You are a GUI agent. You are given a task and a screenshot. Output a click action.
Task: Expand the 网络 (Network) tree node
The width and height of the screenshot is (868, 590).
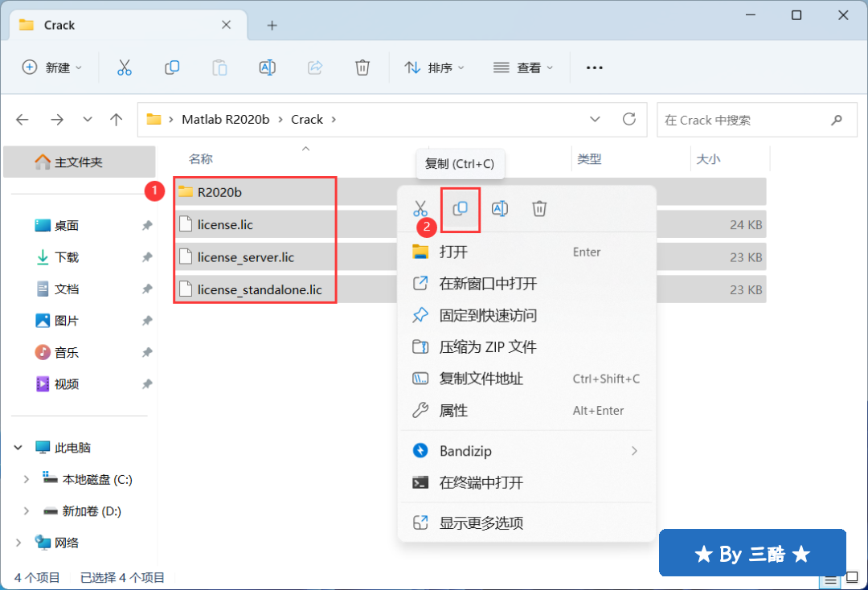point(18,543)
